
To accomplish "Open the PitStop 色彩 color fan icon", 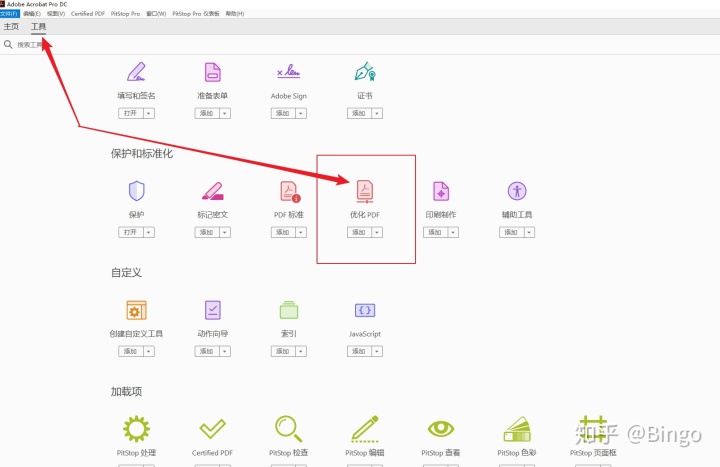I will click(517, 429).
